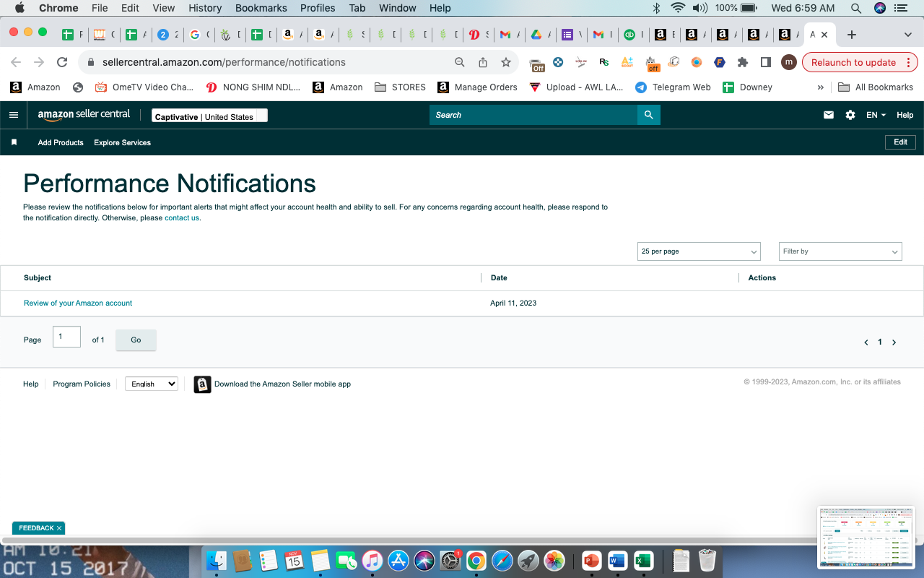
Task: Open the mail messages icon
Action: [829, 115]
